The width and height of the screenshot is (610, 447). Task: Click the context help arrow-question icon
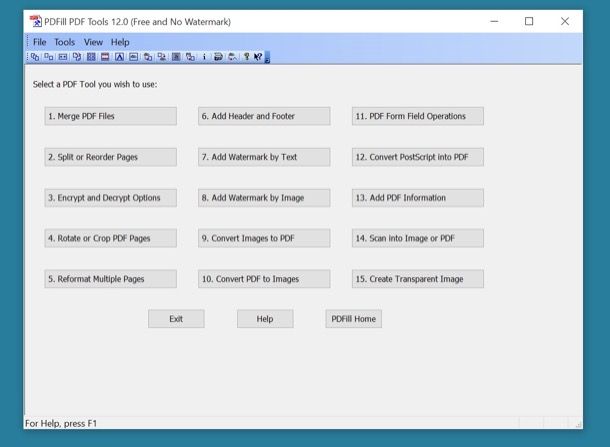(x=258, y=57)
